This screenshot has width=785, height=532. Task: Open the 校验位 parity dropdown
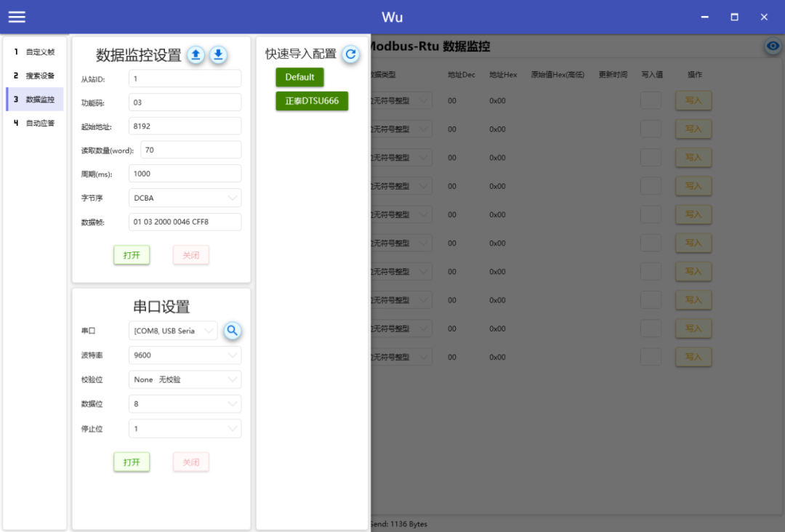click(x=185, y=379)
